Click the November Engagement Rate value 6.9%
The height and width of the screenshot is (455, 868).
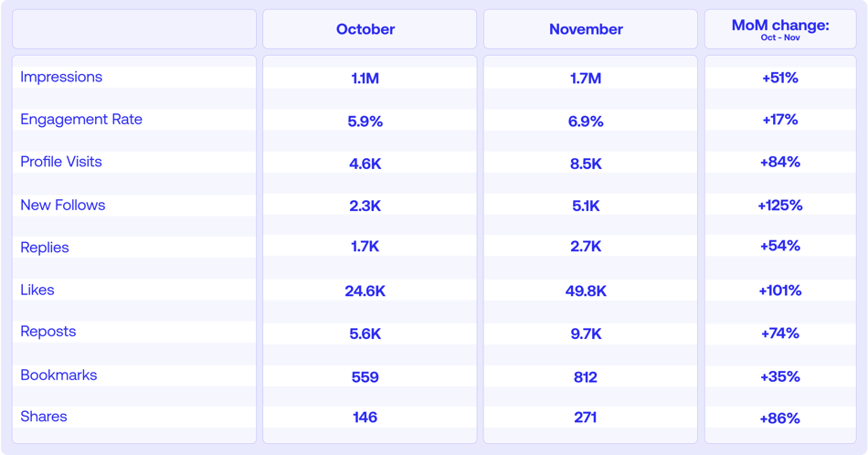tap(586, 121)
